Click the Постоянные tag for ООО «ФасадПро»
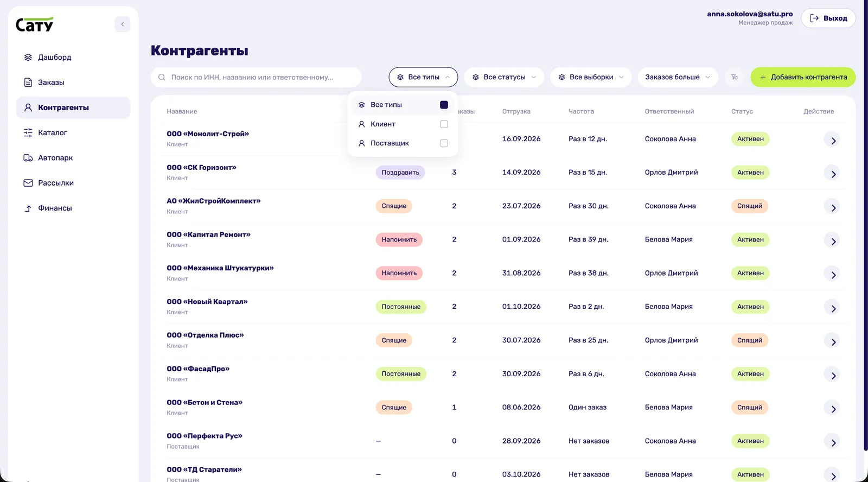This screenshot has height=482, width=868. click(x=401, y=374)
